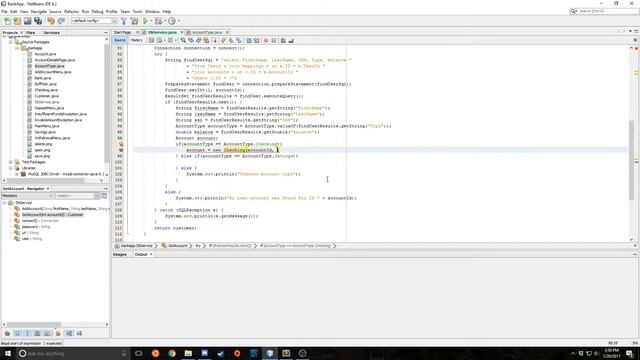Expand the Test Packages node
Viewport: 640px width, 360px height.
click(x=11, y=162)
